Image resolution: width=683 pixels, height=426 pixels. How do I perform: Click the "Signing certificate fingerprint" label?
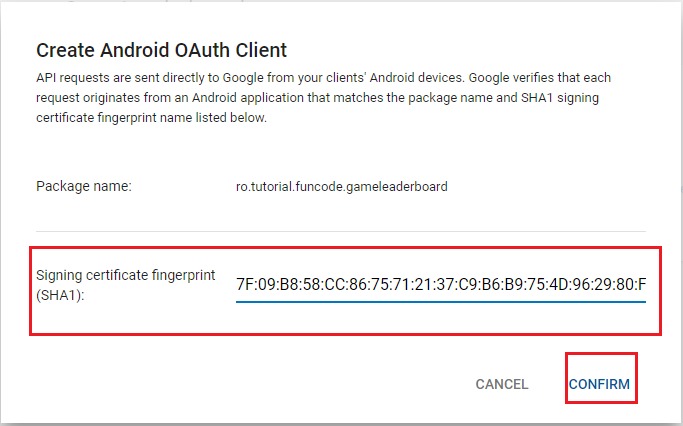125,276
